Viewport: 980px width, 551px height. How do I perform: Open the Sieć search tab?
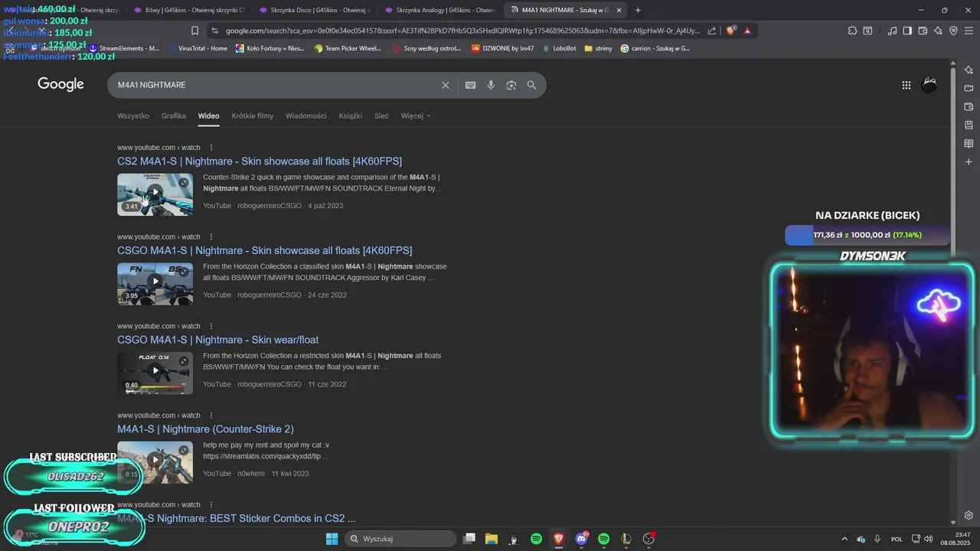(x=381, y=116)
